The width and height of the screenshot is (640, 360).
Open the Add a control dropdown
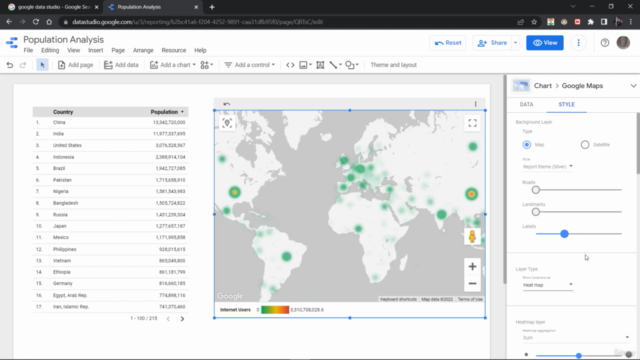[249, 65]
